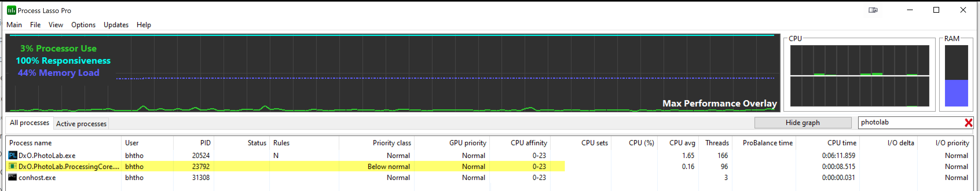Click the Process Lasso Pro title icon
The image size is (980, 191).
click(x=11, y=10)
